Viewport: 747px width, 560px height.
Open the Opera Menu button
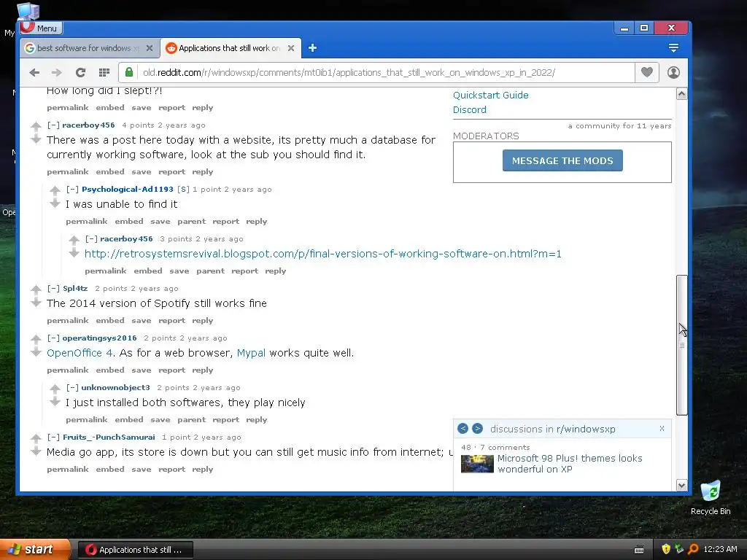coord(42,28)
